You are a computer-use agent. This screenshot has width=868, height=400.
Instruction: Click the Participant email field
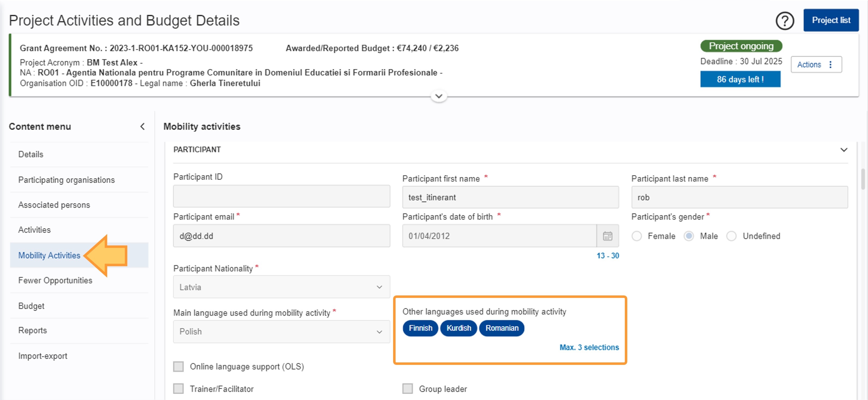pos(282,236)
